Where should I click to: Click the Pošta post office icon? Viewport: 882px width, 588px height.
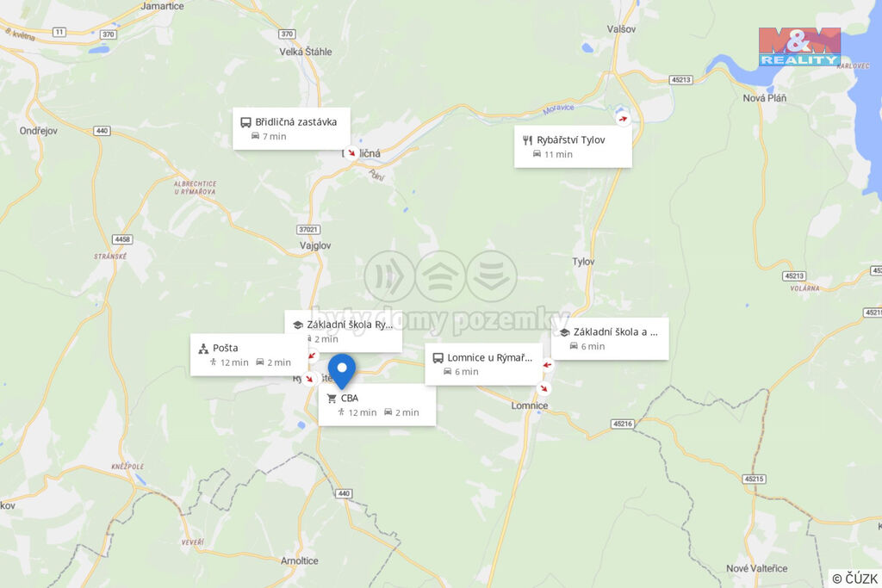(203, 349)
